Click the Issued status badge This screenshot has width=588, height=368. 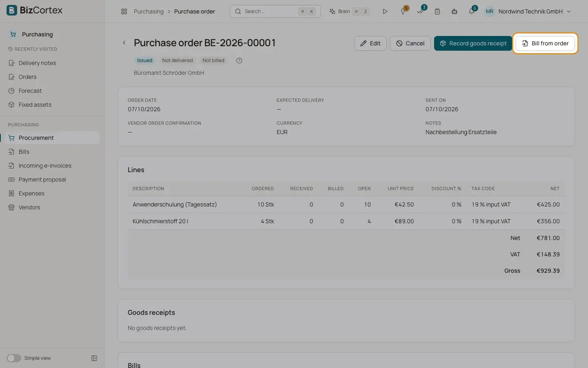pyautogui.click(x=145, y=61)
